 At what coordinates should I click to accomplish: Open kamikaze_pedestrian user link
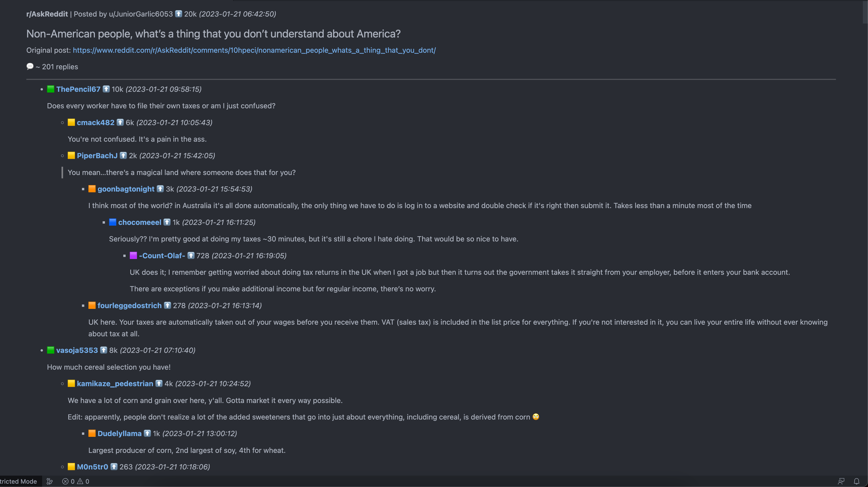click(x=115, y=384)
